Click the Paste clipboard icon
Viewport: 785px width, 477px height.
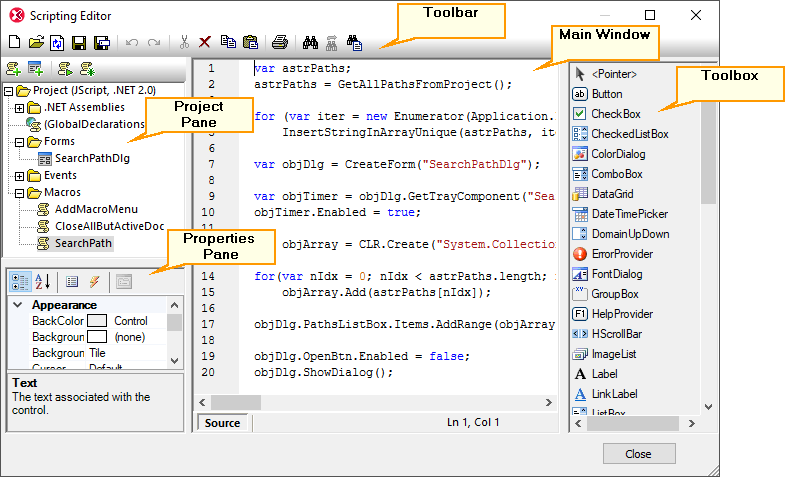point(250,43)
